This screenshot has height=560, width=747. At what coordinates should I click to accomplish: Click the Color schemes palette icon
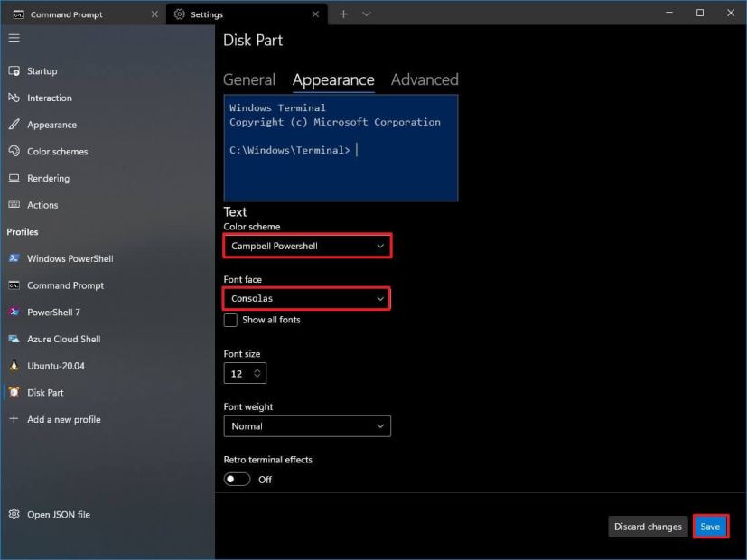click(x=14, y=151)
